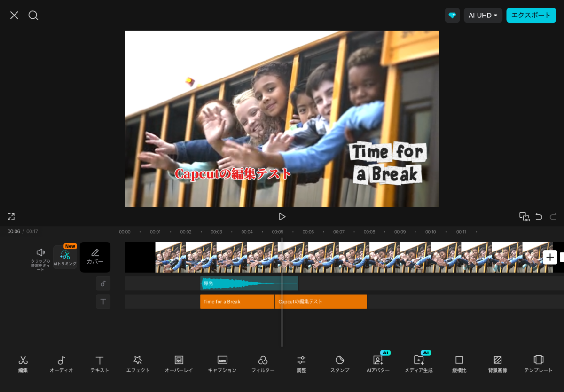This screenshot has width=564, height=392.
Task: Click the diamond premium icon
Action: coord(452,16)
